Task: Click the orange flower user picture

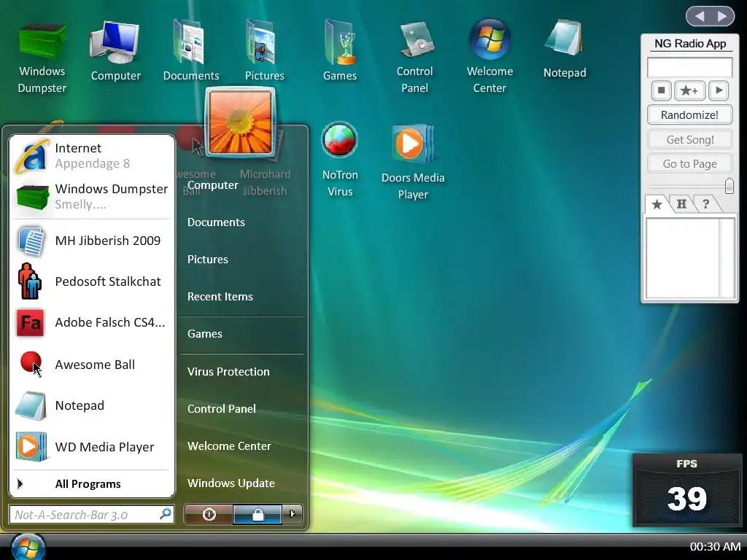Action: point(241,122)
